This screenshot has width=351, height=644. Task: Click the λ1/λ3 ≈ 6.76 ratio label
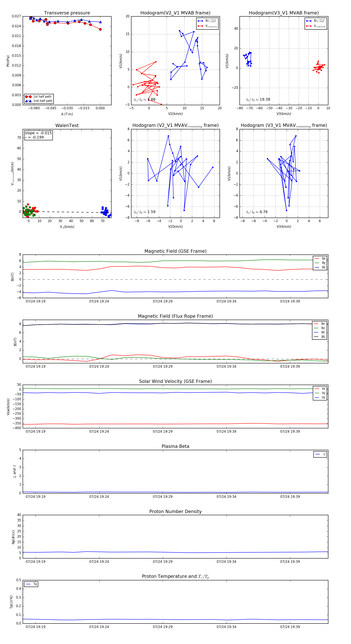pos(257,212)
